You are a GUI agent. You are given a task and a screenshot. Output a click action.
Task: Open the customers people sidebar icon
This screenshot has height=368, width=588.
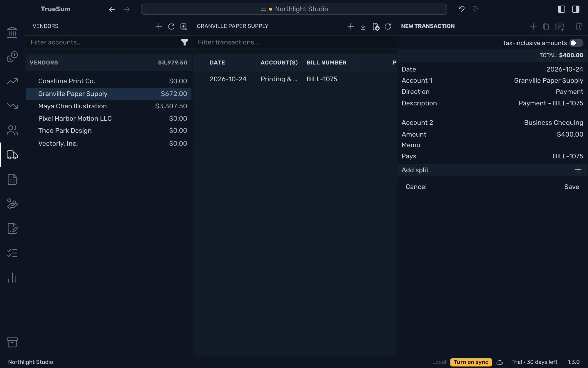[12, 130]
